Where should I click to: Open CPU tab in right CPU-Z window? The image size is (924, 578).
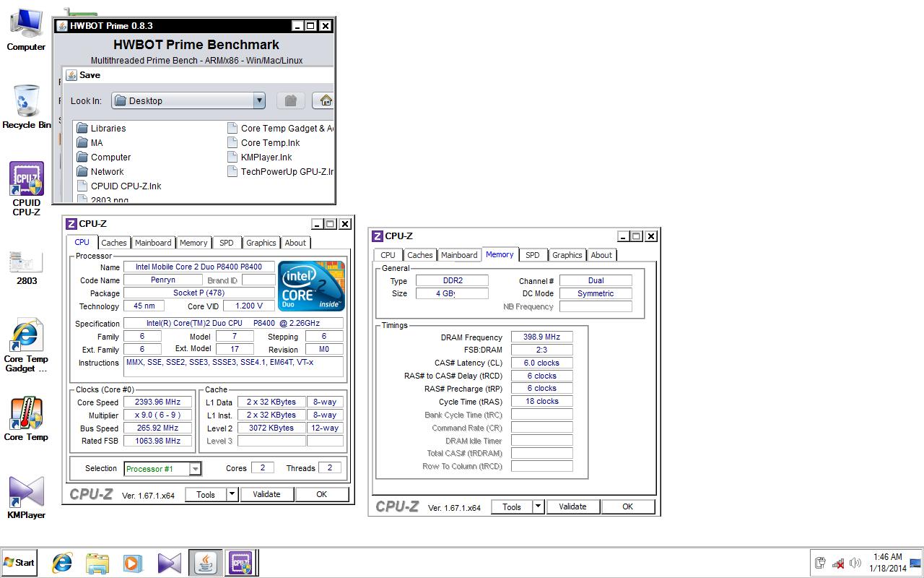[x=388, y=255]
